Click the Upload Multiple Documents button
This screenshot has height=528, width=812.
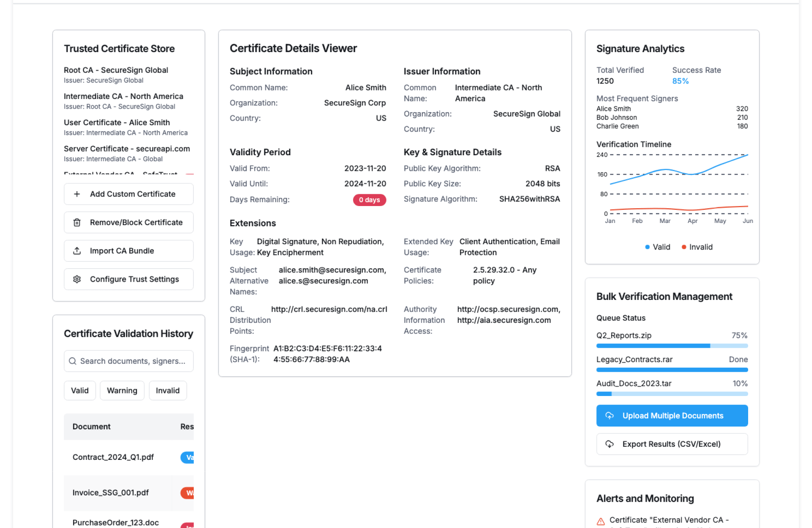672,416
